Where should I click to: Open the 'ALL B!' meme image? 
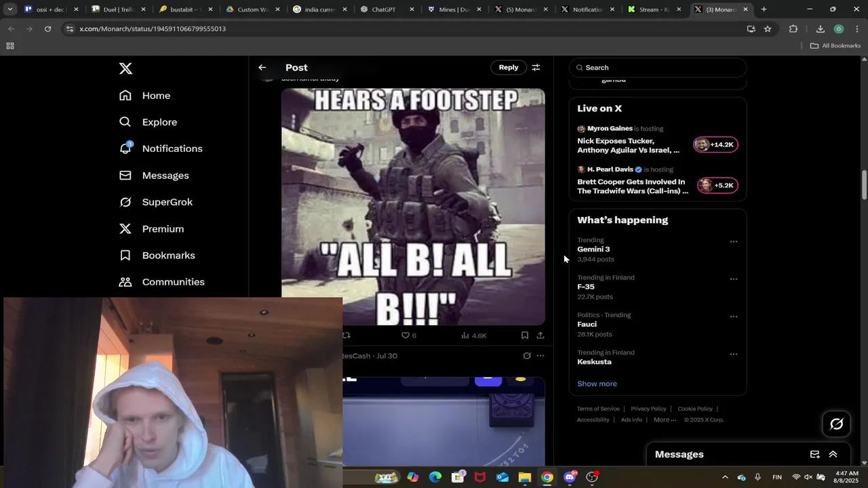pos(413,207)
